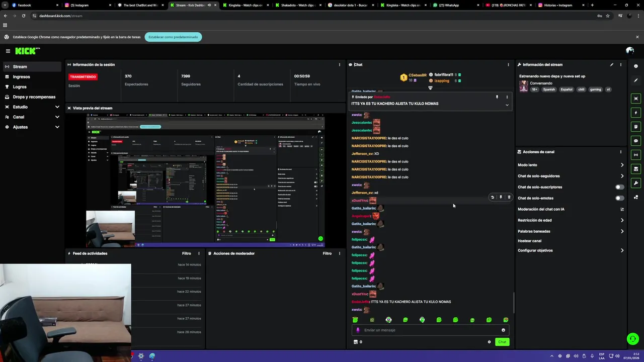
Task: Click Establecer como predeterminado button
Action: click(173, 37)
